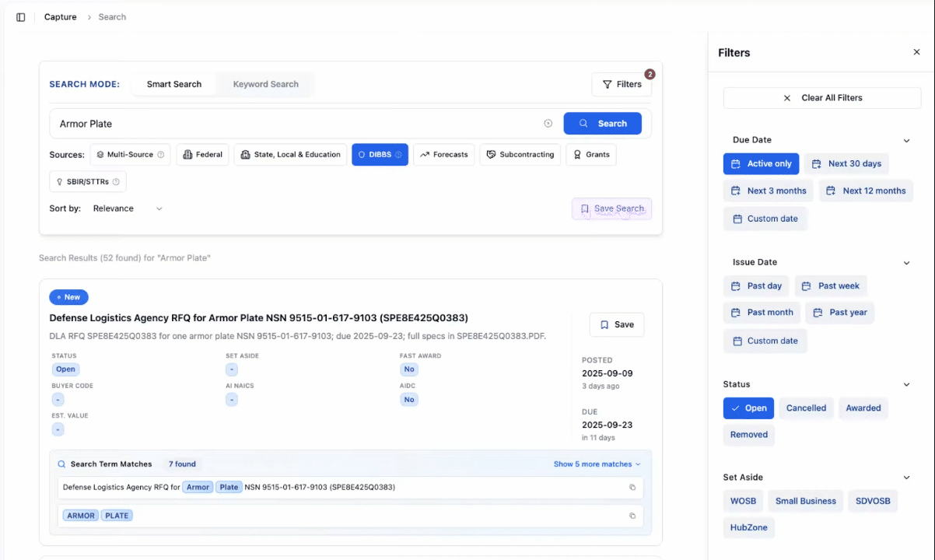The image size is (935, 560).
Task: Switch to Keyword Search mode
Action: [x=264, y=84]
